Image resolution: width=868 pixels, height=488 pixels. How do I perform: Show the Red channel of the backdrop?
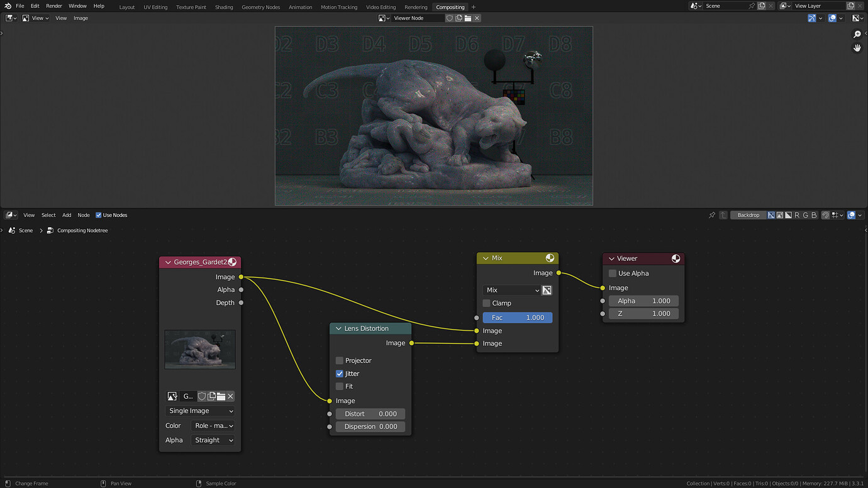click(x=797, y=215)
